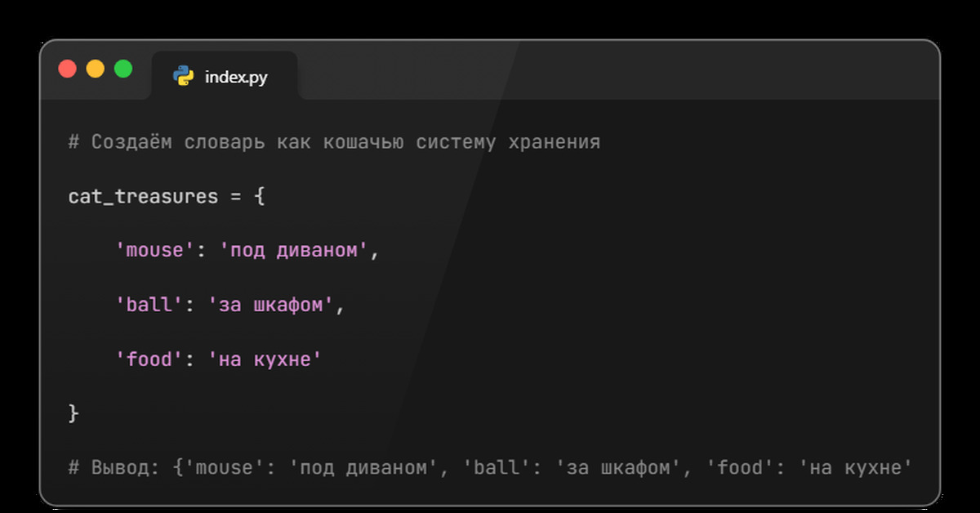This screenshot has height=513, width=980.
Task: Click the "# Вывод:" text in the bottom comment
Action: [115, 467]
